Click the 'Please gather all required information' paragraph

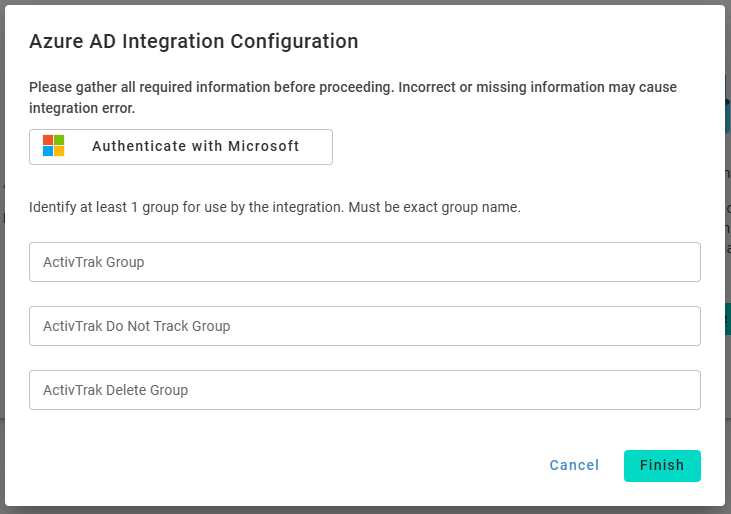353,97
